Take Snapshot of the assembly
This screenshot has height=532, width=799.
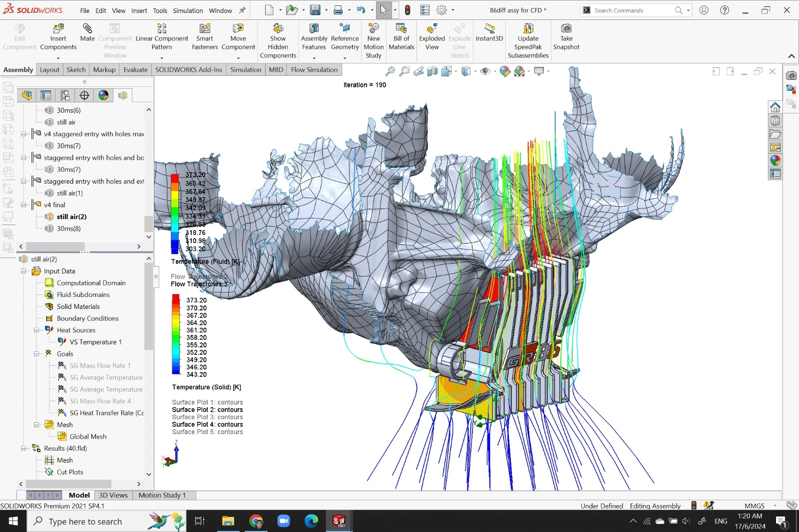pos(566,37)
